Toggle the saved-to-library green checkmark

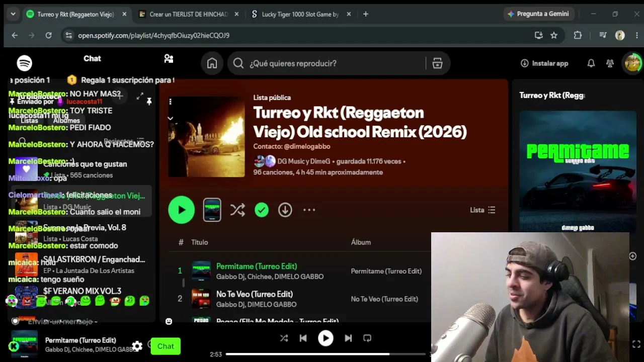[x=262, y=210]
